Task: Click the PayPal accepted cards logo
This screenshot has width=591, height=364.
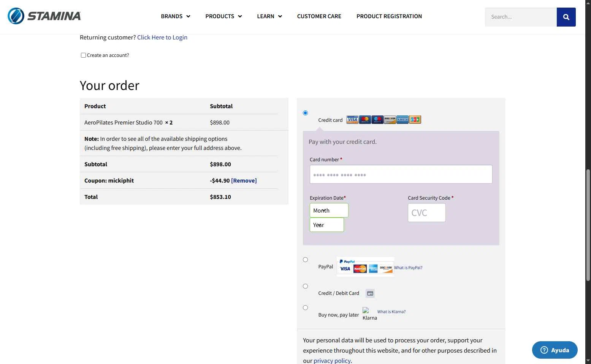Action: [365, 267]
